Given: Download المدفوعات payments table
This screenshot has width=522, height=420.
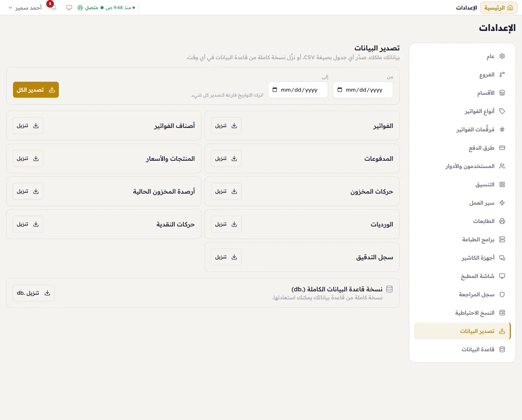Looking at the screenshot, I should pyautogui.click(x=226, y=158).
